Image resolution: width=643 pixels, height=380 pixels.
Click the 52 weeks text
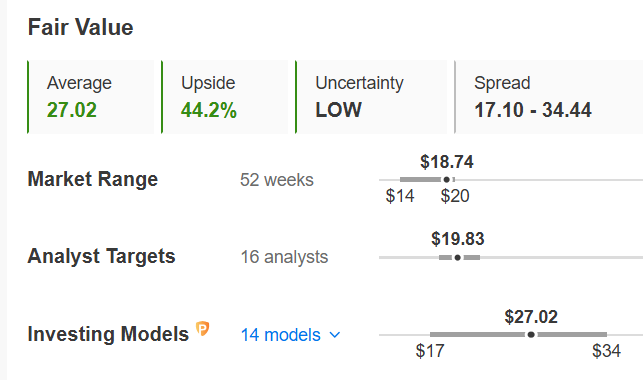[x=277, y=180]
